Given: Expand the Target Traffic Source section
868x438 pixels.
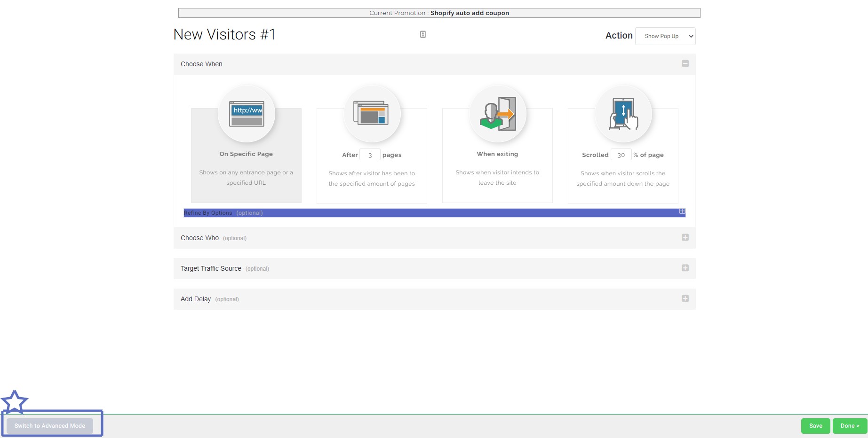Looking at the screenshot, I should point(685,268).
